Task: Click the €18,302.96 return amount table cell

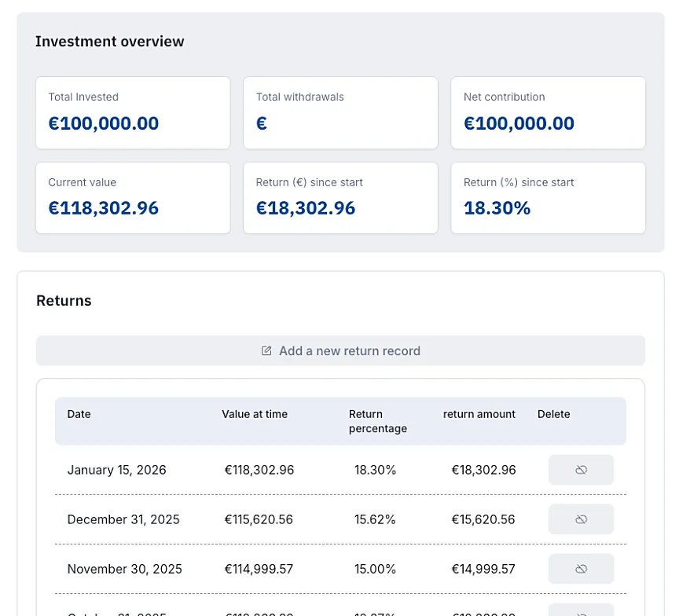Action: 483,470
